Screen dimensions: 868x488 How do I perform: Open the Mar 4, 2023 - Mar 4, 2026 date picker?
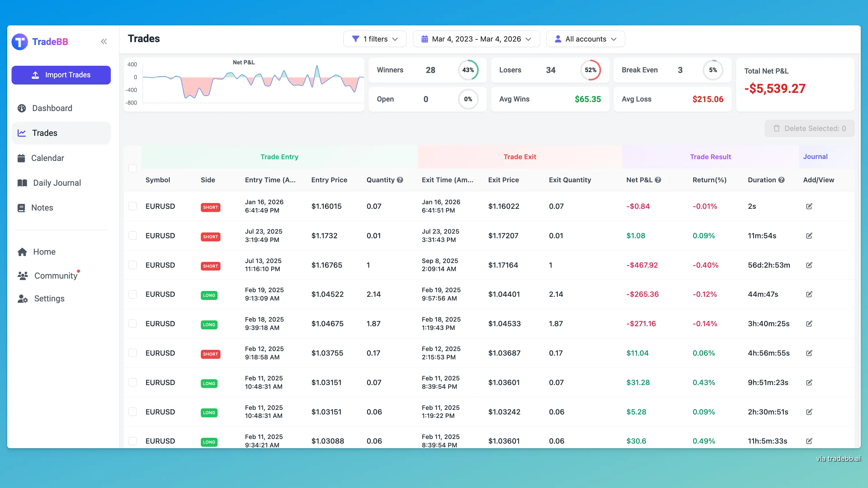476,39
